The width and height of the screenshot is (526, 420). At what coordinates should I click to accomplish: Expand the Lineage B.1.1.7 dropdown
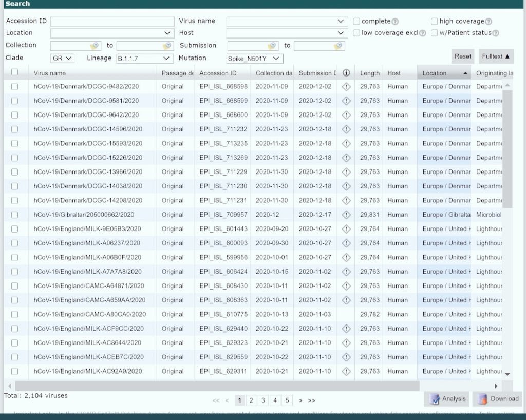[144, 59]
